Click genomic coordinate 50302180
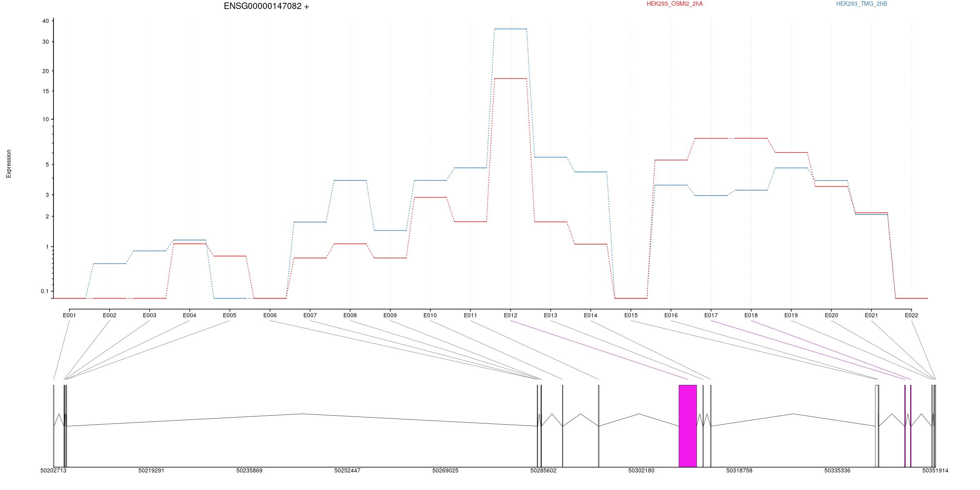 (641, 470)
